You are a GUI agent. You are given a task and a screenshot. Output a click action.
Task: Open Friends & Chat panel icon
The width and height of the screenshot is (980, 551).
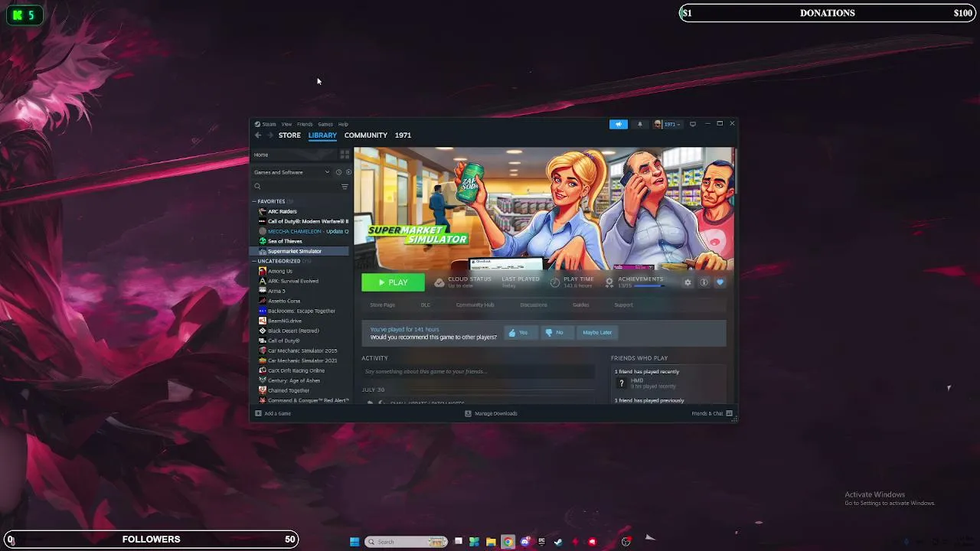coord(729,413)
